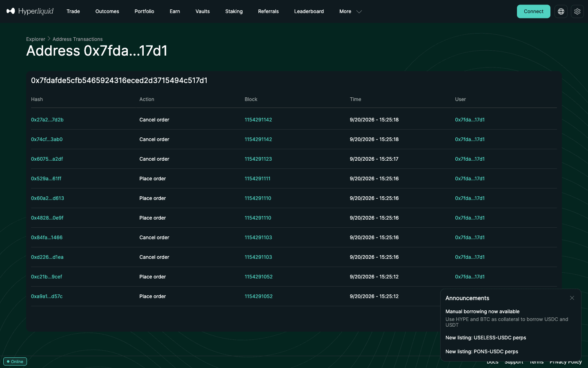The image size is (588, 368).
Task: Open block 1154291111
Action: (x=258, y=179)
